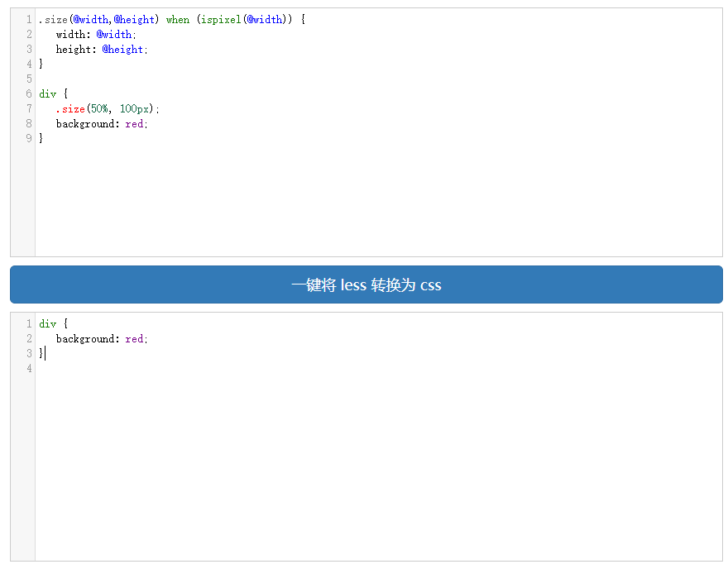Click closing brace on input line 4
The width and height of the screenshot is (728, 569).
pyautogui.click(x=41, y=64)
